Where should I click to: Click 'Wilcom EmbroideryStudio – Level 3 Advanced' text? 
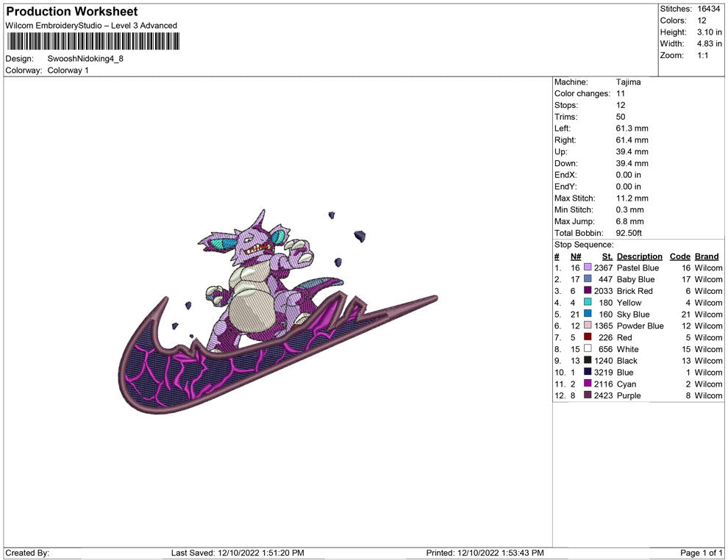pyautogui.click(x=91, y=26)
